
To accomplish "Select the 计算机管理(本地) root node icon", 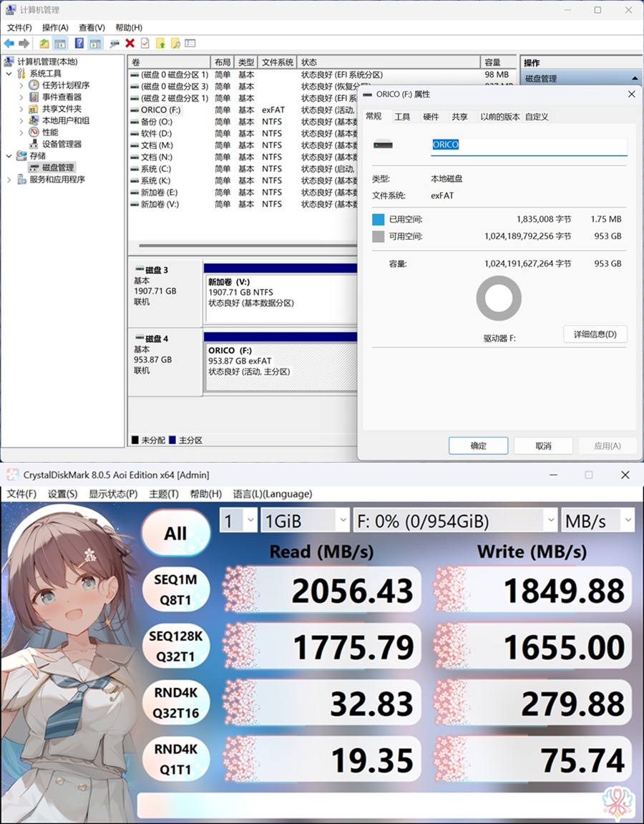I will click(9, 62).
